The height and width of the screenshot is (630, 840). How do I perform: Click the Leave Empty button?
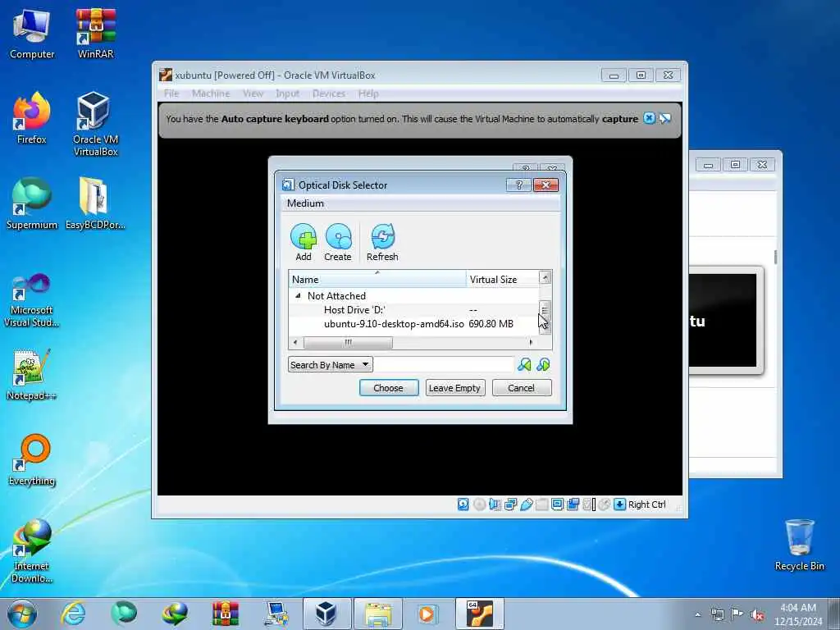pos(454,388)
